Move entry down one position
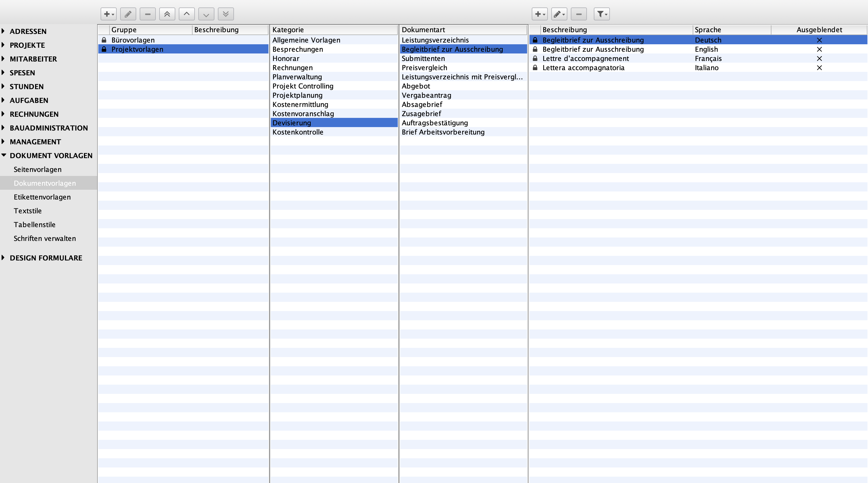868x483 pixels. 206,14
